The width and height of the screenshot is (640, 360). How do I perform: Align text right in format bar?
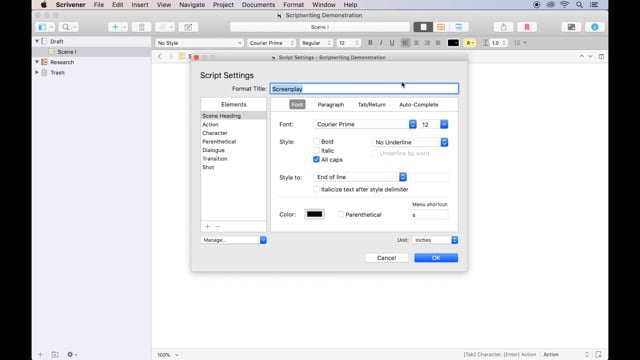point(427,43)
